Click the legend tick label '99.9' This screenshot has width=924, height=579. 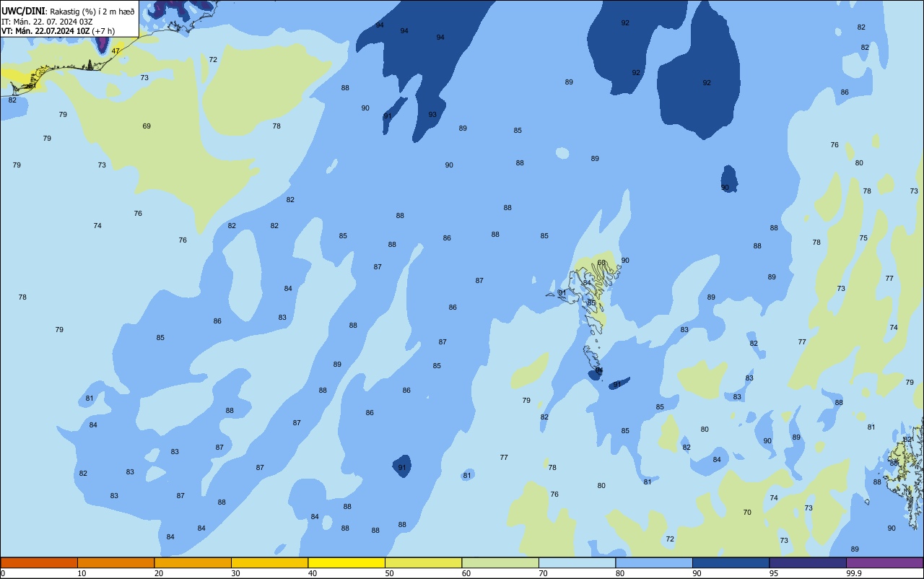[854, 573]
